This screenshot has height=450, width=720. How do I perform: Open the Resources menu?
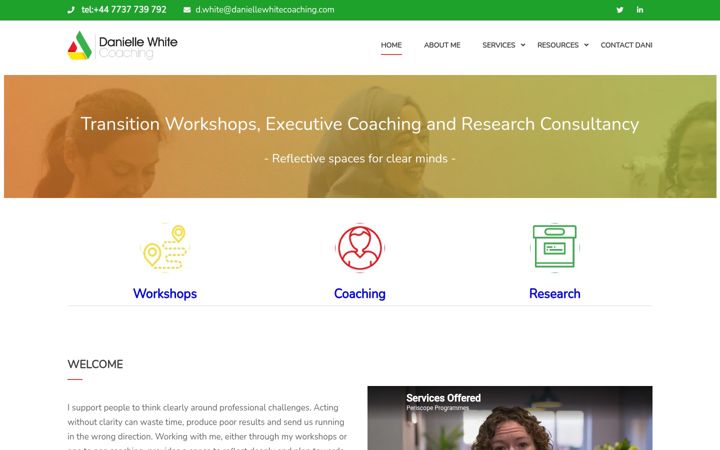[558, 45]
